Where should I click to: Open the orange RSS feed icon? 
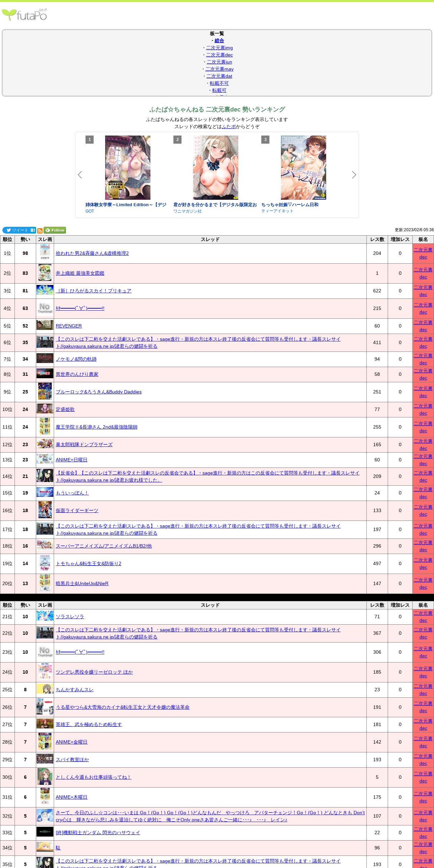[40, 231]
